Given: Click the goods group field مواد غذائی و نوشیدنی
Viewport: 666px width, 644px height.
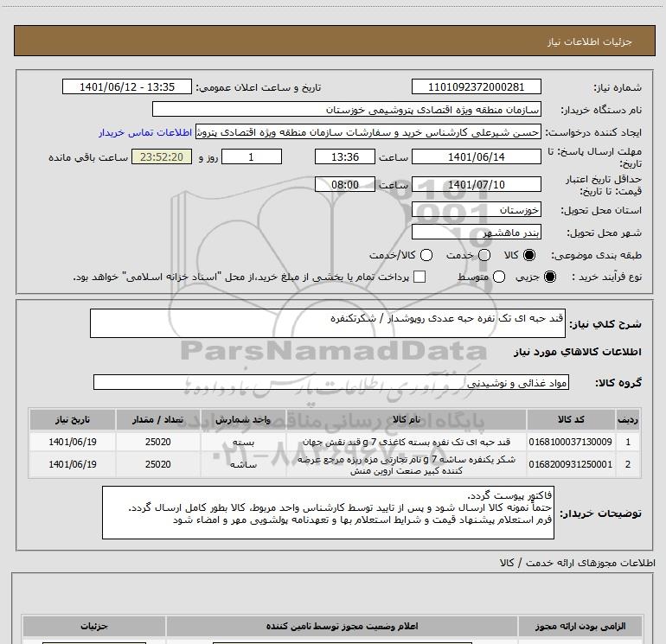Looking at the screenshot, I should pos(331,382).
